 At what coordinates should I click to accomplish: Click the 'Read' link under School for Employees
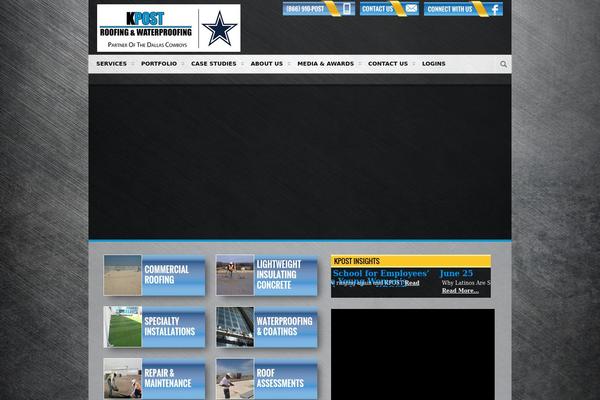tap(412, 283)
